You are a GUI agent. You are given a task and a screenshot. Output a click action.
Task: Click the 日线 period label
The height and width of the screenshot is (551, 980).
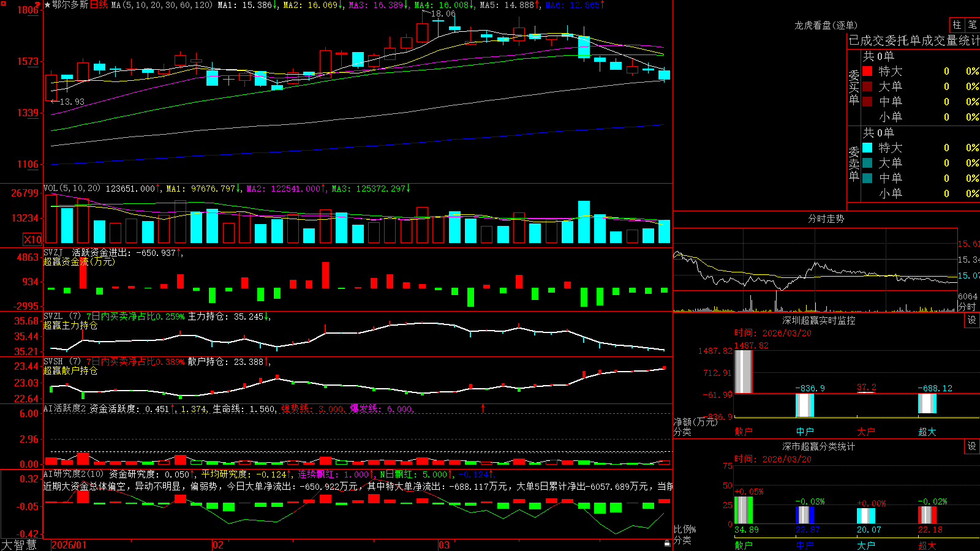tap(99, 5)
